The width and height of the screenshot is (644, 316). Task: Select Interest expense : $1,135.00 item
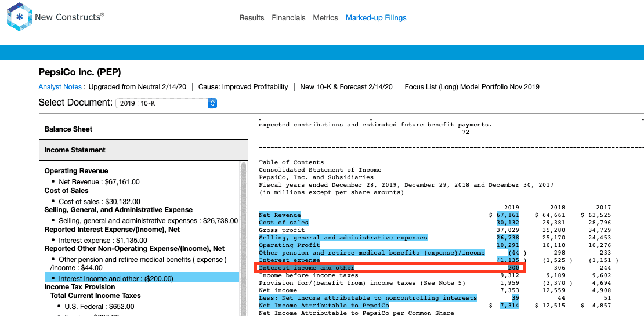click(x=103, y=241)
